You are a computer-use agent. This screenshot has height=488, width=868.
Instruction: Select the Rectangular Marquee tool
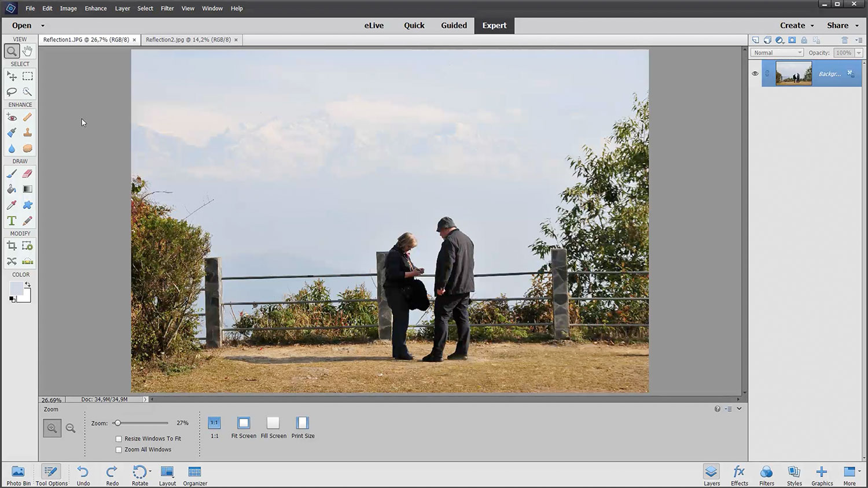pyautogui.click(x=27, y=76)
